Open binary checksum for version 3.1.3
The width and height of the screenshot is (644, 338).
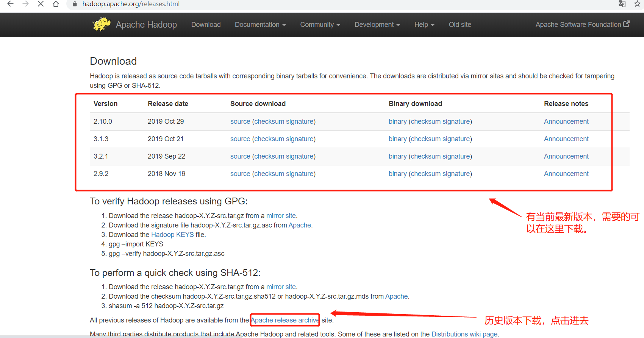tap(426, 139)
